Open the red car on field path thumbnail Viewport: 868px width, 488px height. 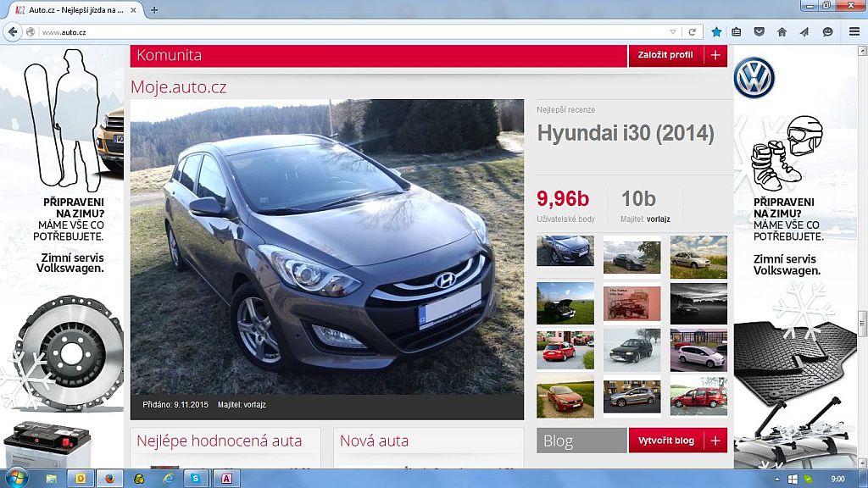(565, 396)
